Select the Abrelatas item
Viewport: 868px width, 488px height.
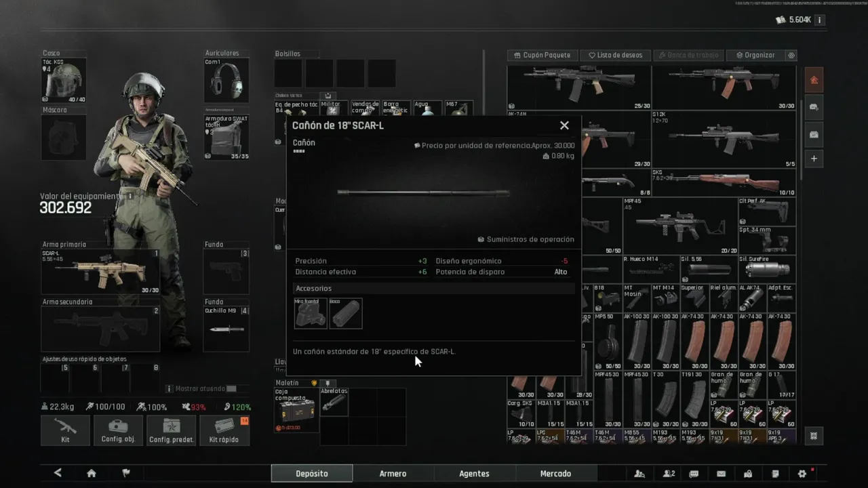click(x=334, y=402)
